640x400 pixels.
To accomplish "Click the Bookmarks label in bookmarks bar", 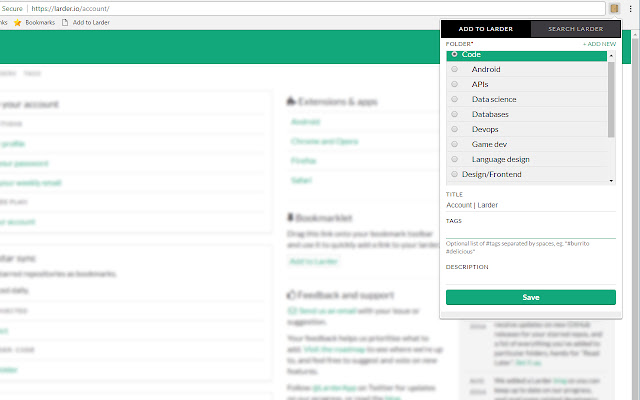I will click(40, 22).
